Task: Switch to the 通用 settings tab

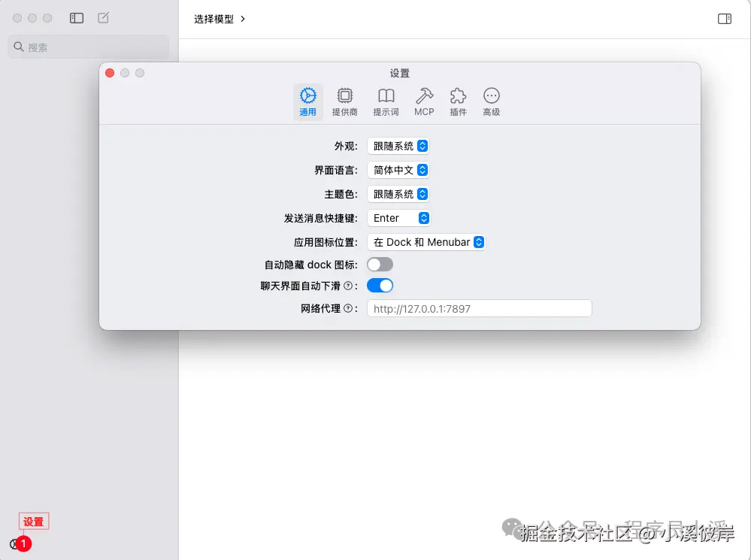Action: pyautogui.click(x=307, y=101)
